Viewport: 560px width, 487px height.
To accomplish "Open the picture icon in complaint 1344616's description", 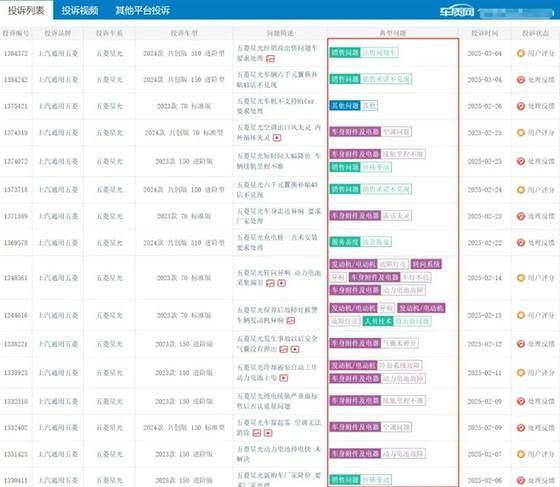I will click(x=291, y=321).
